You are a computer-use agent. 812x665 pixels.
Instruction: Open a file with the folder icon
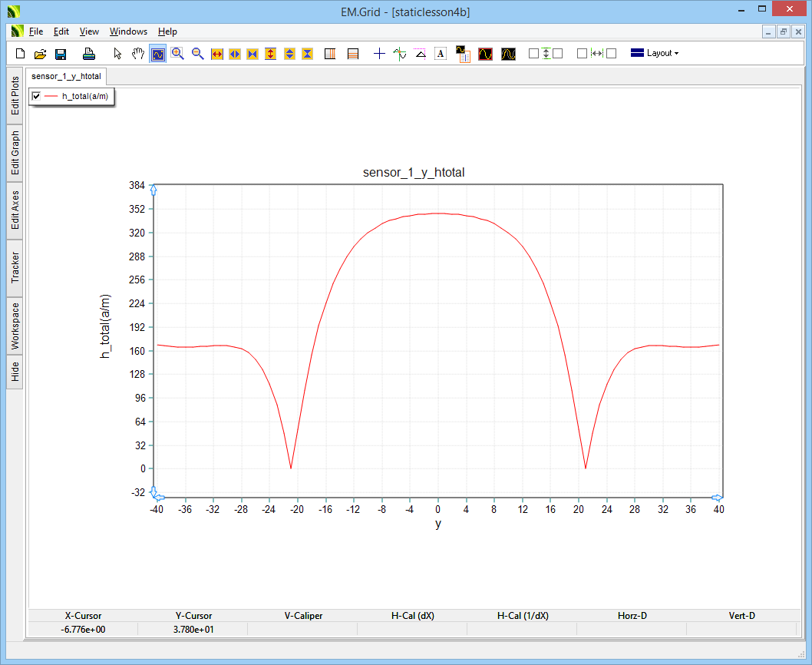(41, 54)
